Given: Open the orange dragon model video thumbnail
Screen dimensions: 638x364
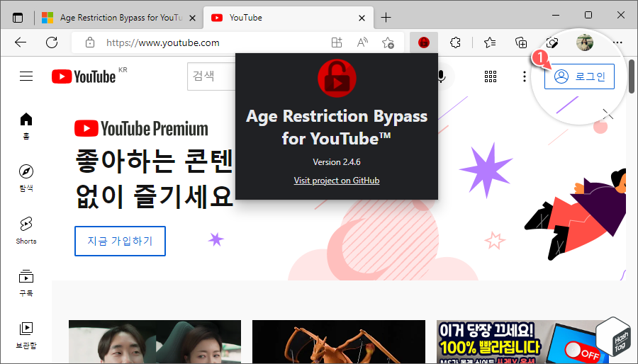Looking at the screenshot, I should point(339,341).
